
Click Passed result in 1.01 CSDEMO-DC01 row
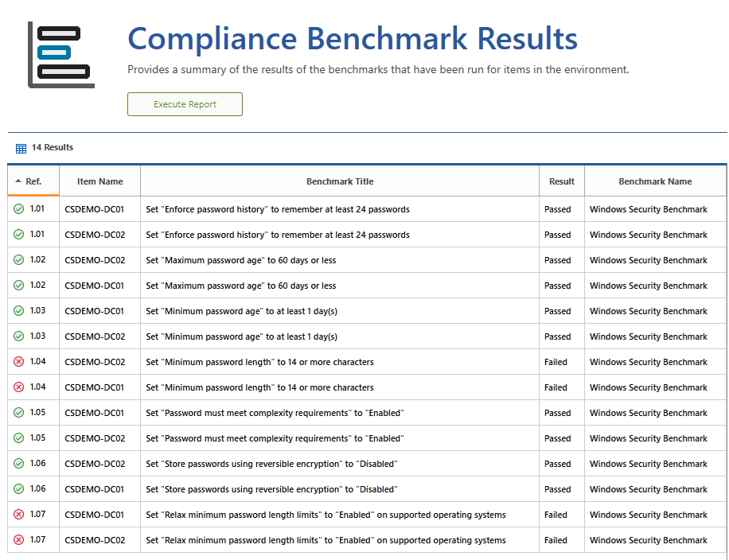(x=557, y=209)
